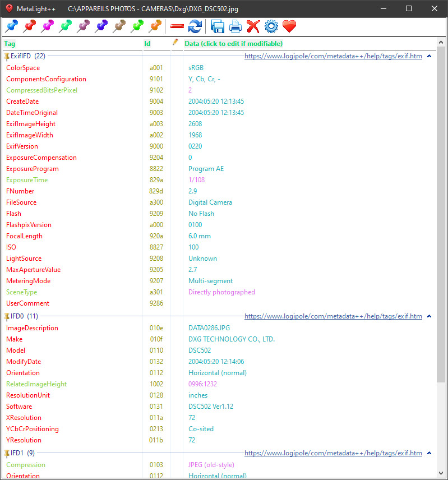Click the Make value DXG TECHNOLOGY CO., LTD.
Image resolution: width=448 pixels, height=480 pixels.
click(x=232, y=339)
